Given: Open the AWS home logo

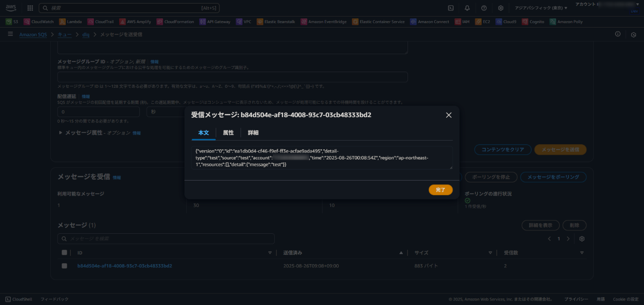Looking at the screenshot, I should tap(11, 8).
